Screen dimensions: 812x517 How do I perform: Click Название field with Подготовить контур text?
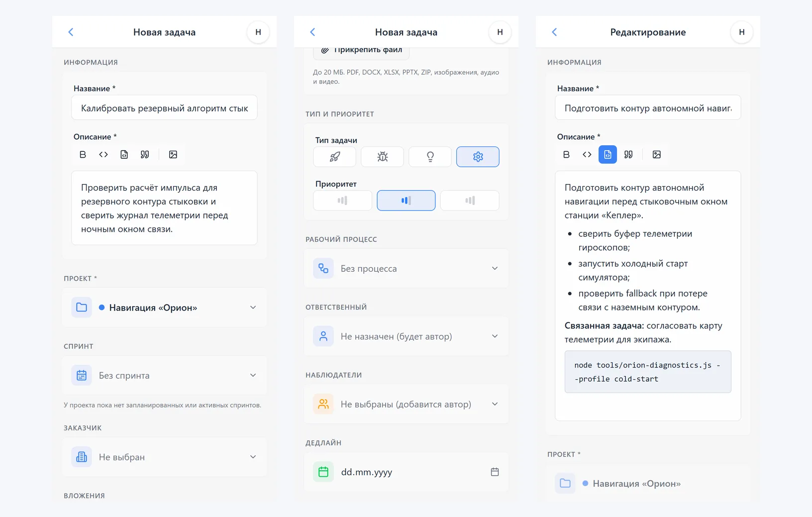pyautogui.click(x=648, y=107)
